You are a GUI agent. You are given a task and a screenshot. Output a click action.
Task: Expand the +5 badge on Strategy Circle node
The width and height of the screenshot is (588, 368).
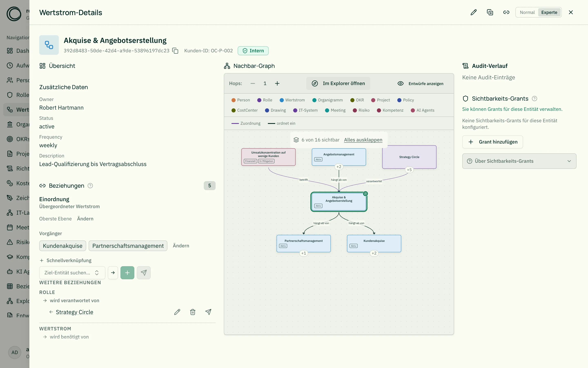click(x=409, y=170)
